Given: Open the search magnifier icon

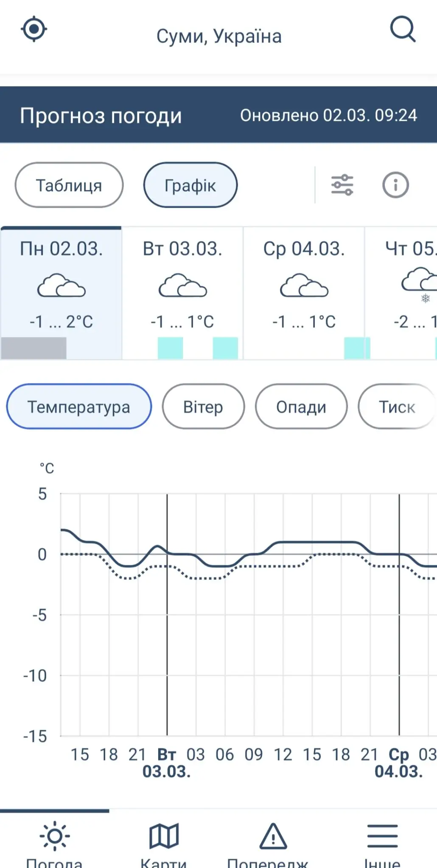Looking at the screenshot, I should [x=402, y=29].
